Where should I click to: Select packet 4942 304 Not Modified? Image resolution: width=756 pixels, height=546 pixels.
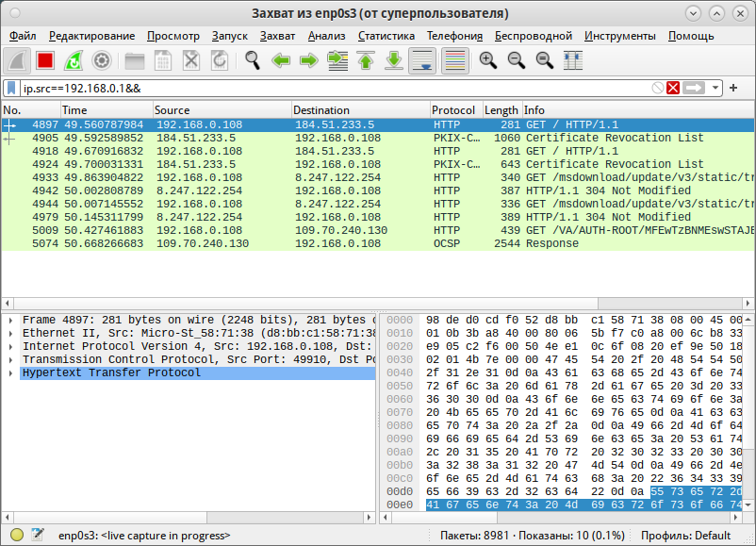pos(378,190)
